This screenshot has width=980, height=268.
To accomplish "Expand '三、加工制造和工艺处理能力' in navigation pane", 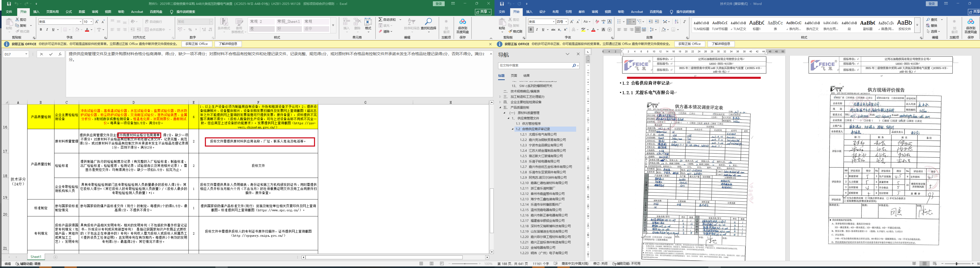I will [500, 97].
